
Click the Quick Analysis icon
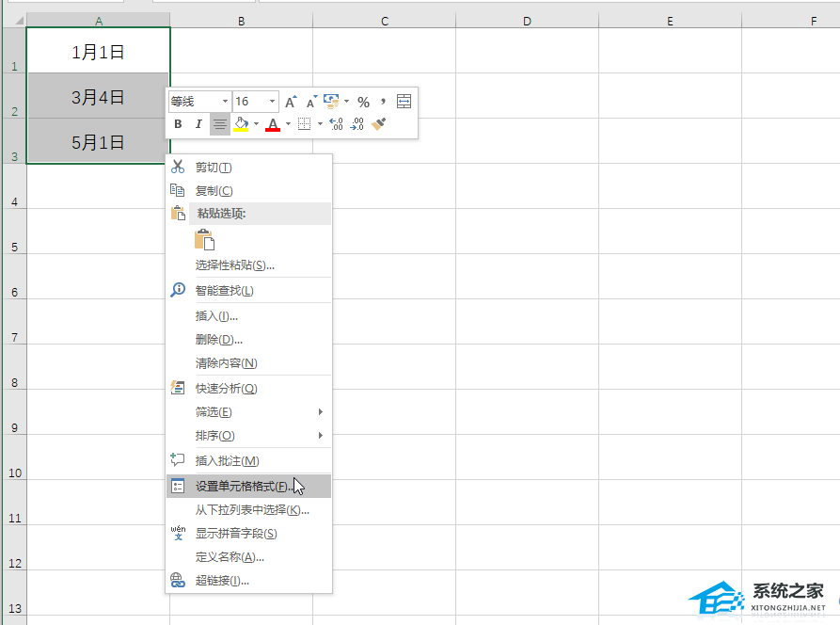[178, 388]
